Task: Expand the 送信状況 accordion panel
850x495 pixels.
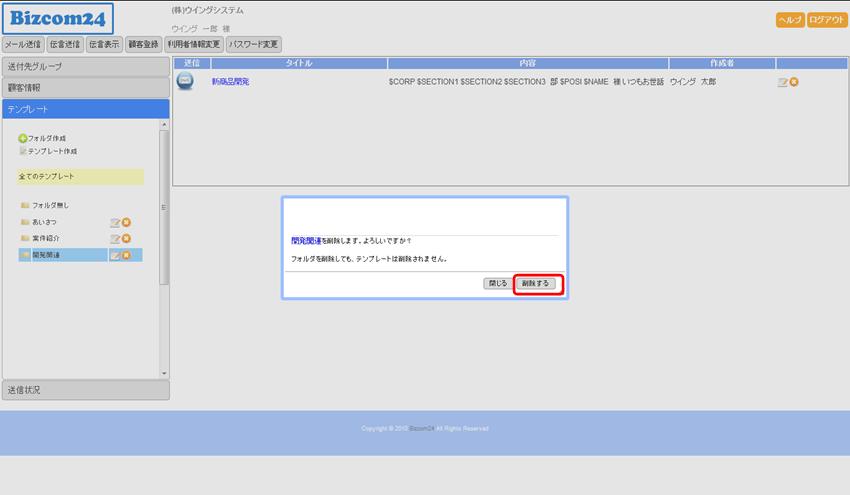Action: tap(85, 390)
